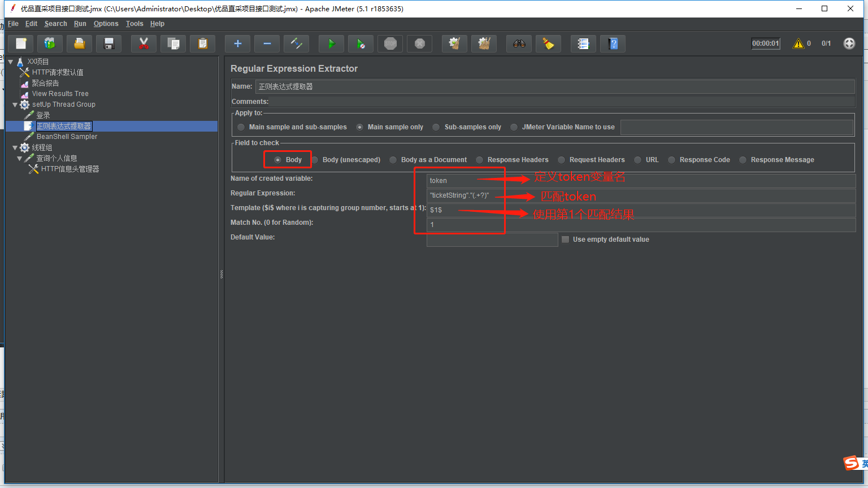Open the Edit menu
The width and height of the screenshot is (868, 488).
pyautogui.click(x=31, y=24)
